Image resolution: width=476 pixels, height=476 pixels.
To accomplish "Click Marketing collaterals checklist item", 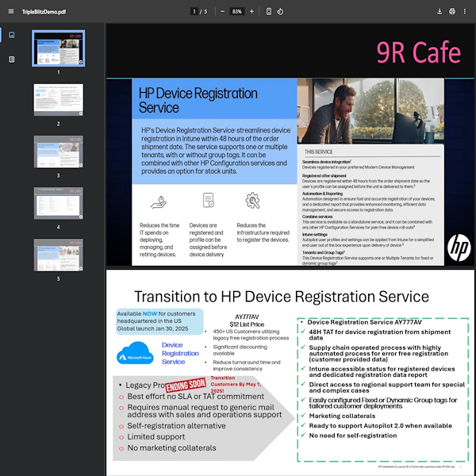I will click(342, 416).
